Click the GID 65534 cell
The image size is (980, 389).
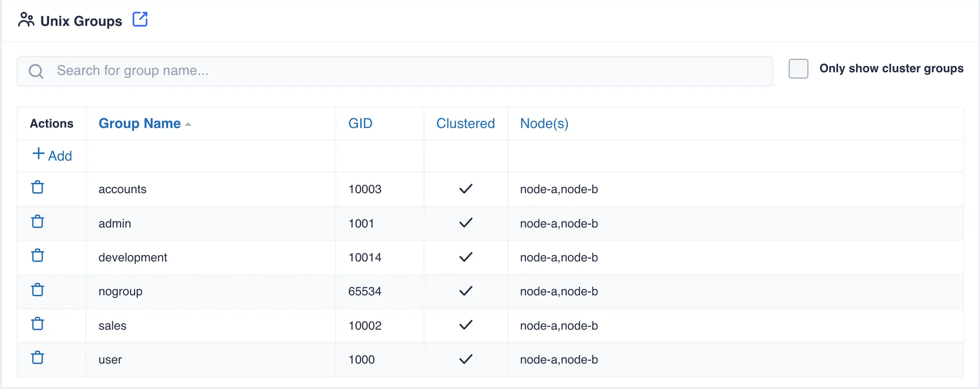365,291
